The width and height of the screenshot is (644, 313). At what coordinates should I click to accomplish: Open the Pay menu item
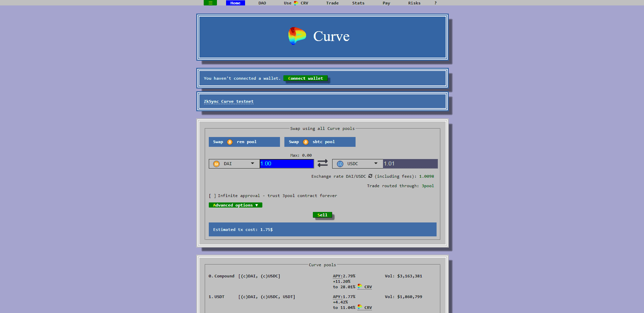coord(386,3)
